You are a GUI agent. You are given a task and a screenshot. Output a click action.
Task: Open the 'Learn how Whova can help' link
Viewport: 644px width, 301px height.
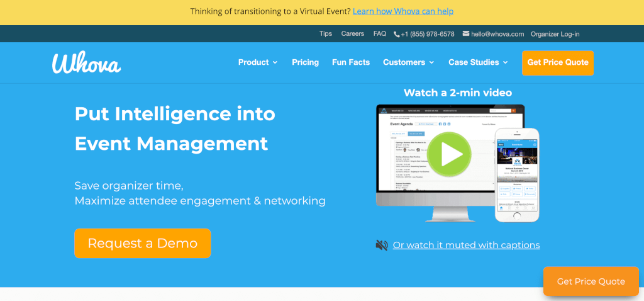pyautogui.click(x=403, y=11)
